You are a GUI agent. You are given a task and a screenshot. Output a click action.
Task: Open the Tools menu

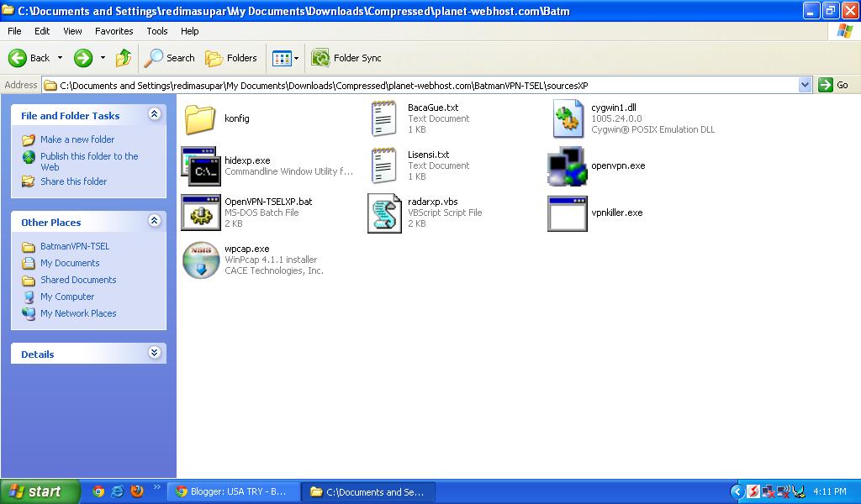[x=156, y=31]
